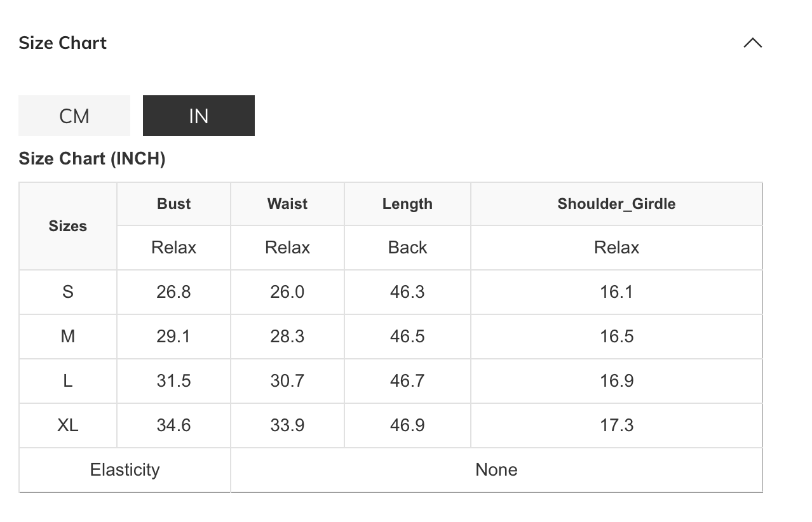Image resolution: width=812 pixels, height=522 pixels.
Task: Click the Elasticity row label
Action: tap(125, 470)
